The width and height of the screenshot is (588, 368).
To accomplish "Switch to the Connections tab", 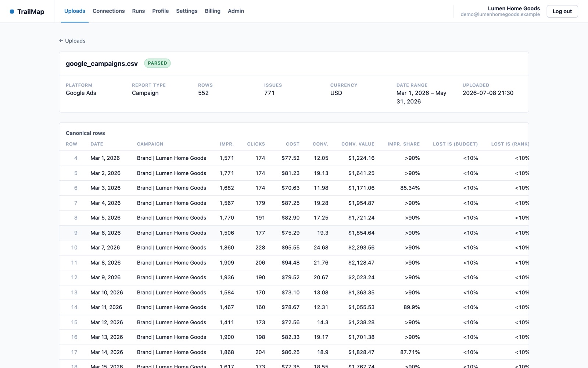I will [109, 11].
